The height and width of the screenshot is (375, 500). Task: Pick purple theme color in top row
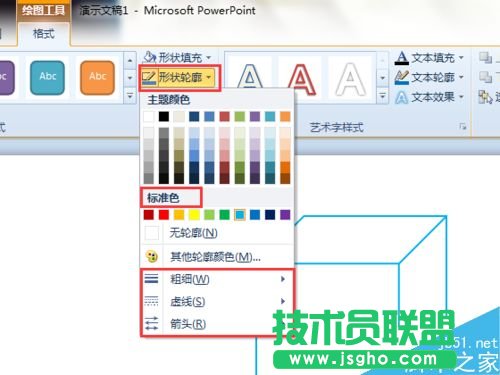click(255, 116)
